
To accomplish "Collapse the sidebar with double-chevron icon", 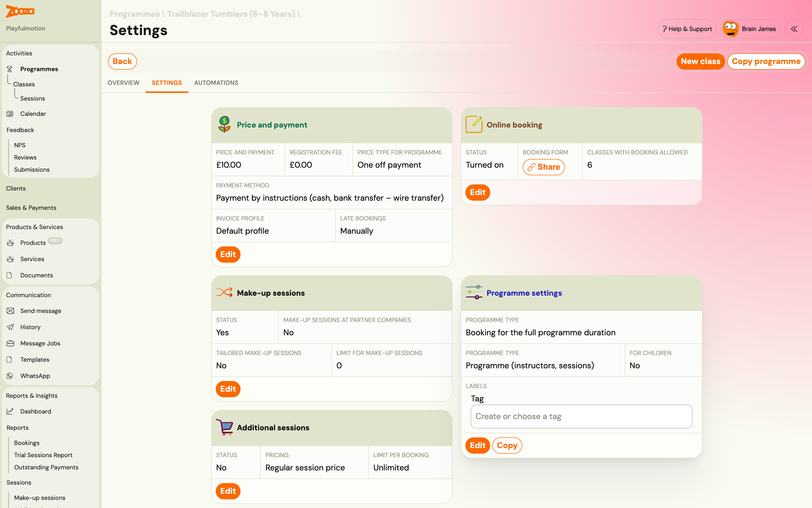I will (x=794, y=29).
